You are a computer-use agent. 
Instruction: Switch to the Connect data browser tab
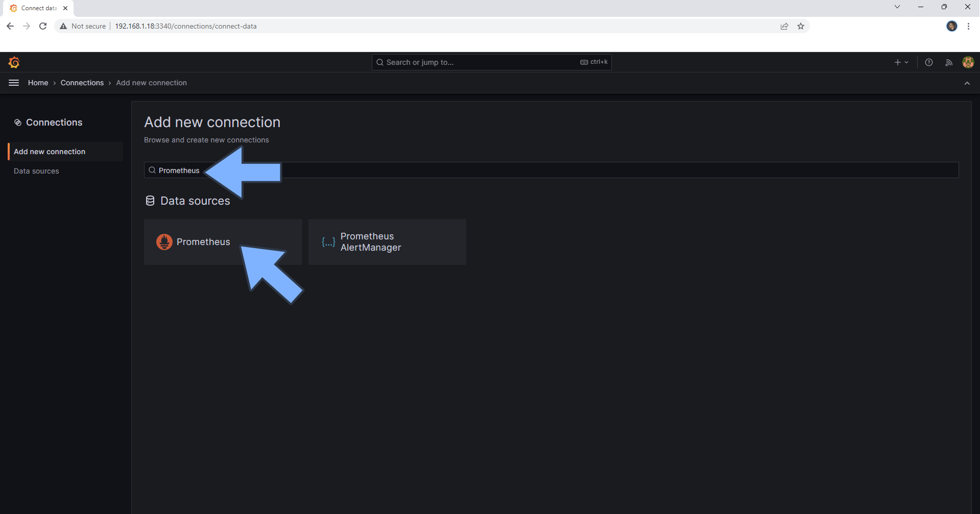(x=36, y=8)
